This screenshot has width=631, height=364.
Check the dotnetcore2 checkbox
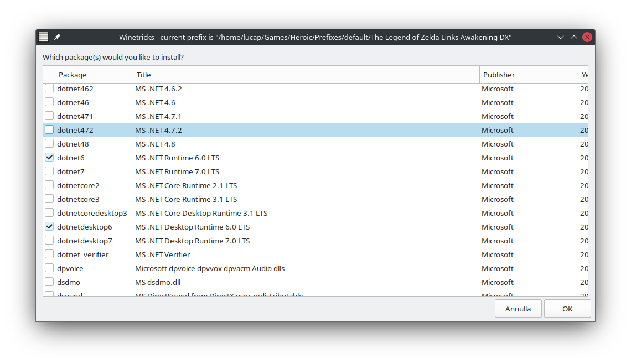tap(49, 185)
